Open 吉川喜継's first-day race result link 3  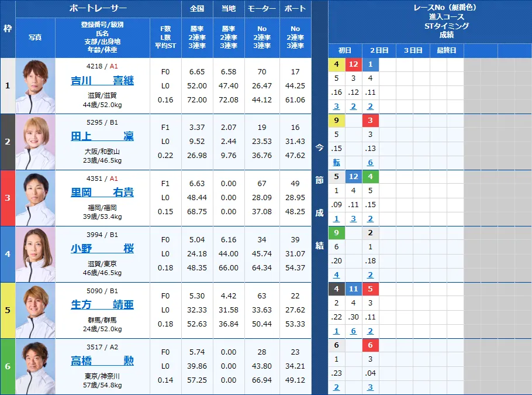click(336, 107)
